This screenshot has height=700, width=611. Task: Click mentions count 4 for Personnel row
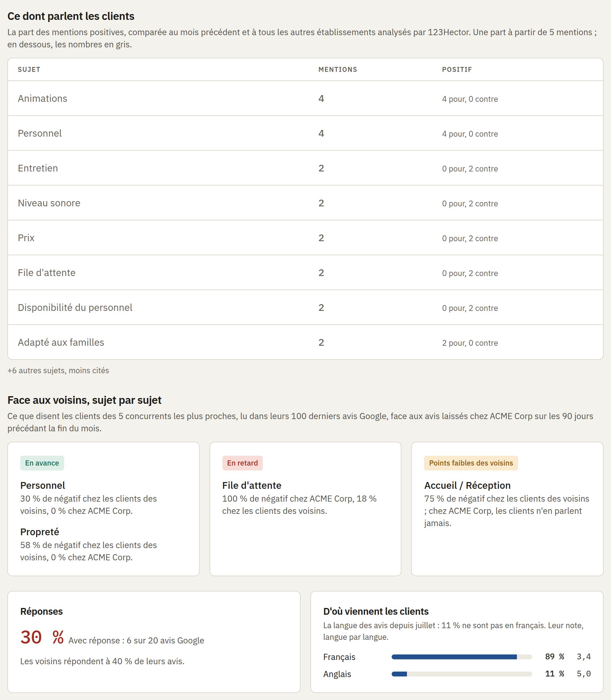(321, 133)
